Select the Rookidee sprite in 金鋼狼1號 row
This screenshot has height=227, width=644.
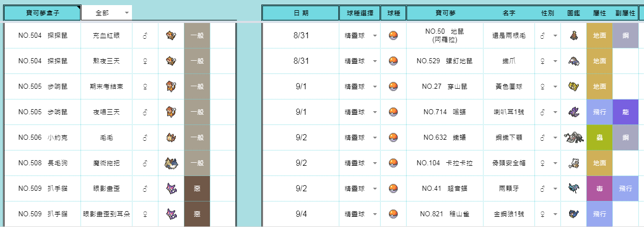click(x=573, y=214)
